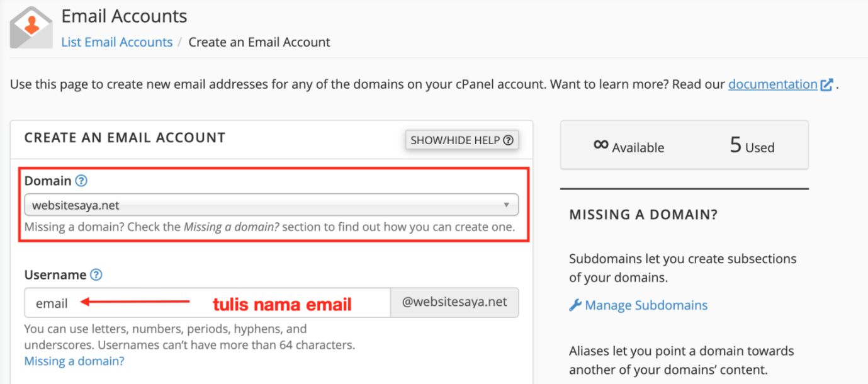Screen dimensions: 868x384
Task: Click the Create an Email Account breadcrumb
Action: 259,42
